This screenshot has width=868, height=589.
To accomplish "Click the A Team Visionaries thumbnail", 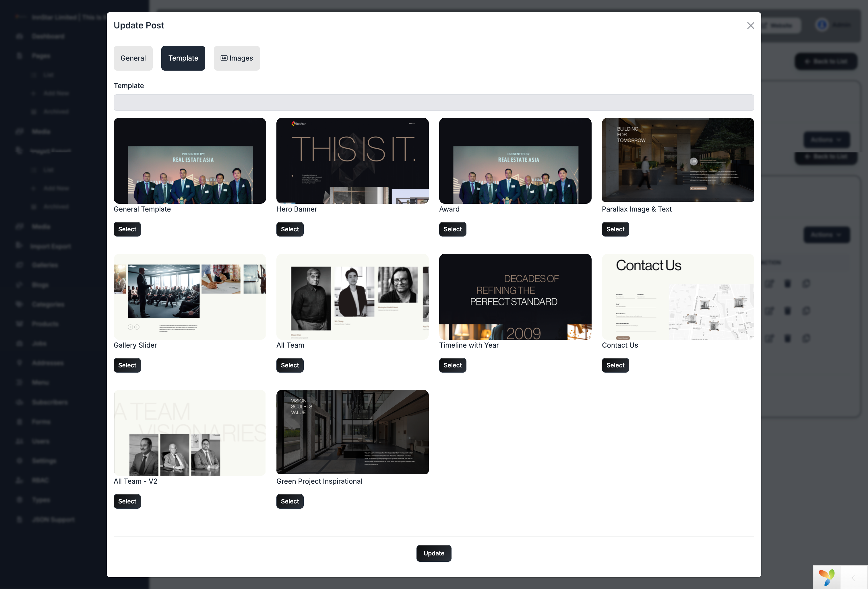I will pos(190,433).
